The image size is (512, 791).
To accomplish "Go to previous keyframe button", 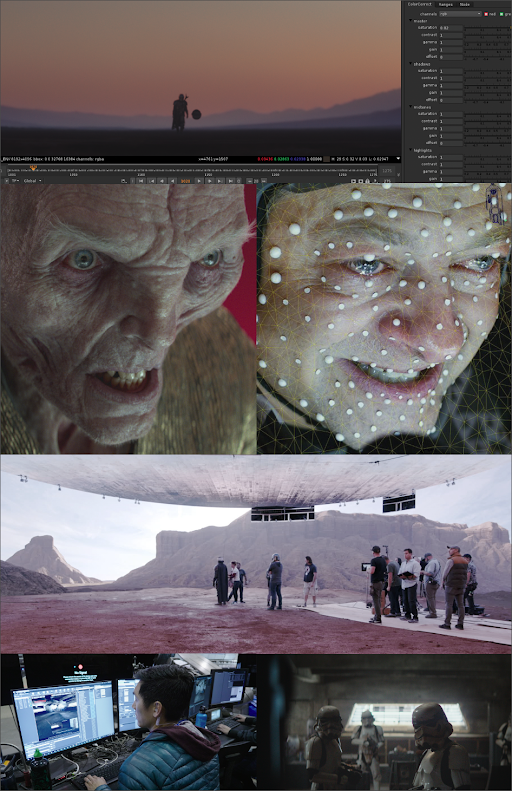I will (x=152, y=181).
